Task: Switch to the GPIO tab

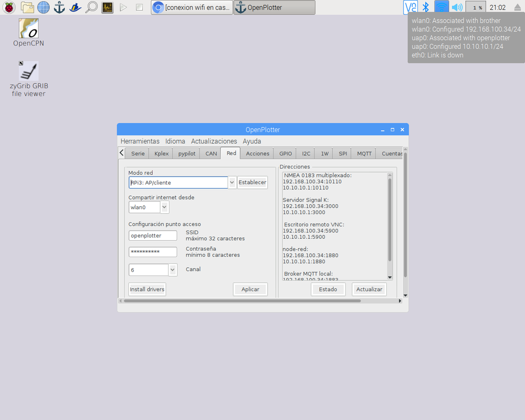Action: point(285,153)
